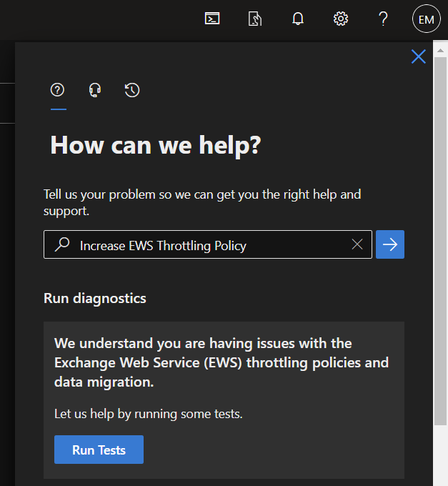Click the magnifier icon in the search box
Viewport: 448px width, 486px height.
(x=62, y=244)
